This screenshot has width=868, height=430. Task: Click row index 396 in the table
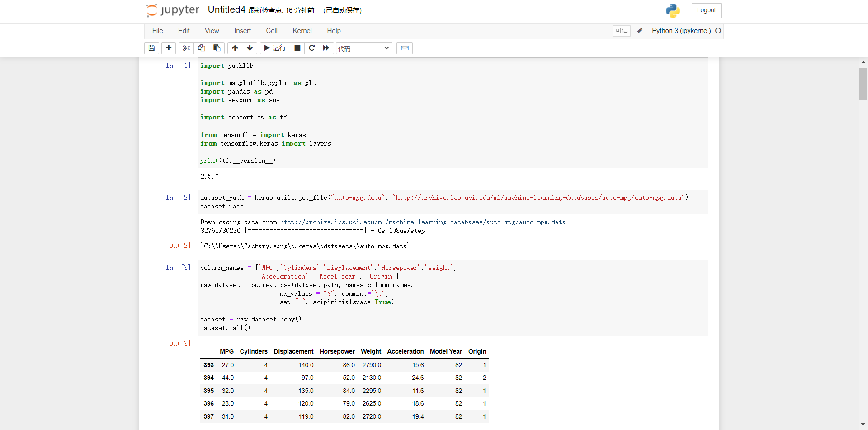click(208, 403)
